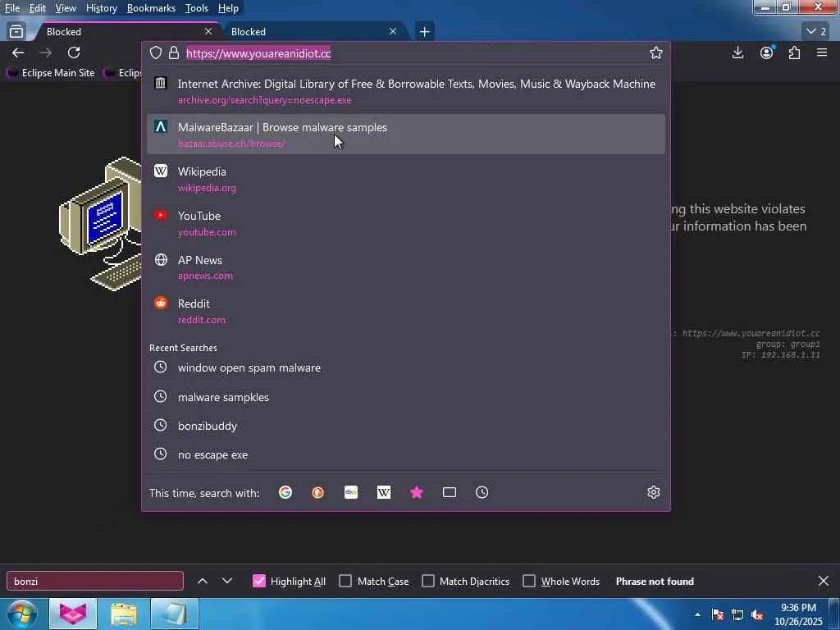
Task: Open the Windows Start menu
Action: pyautogui.click(x=22, y=614)
